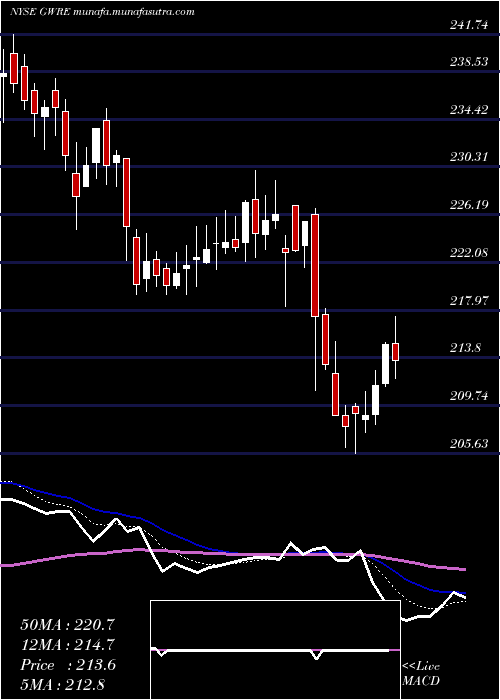Select the 241.74 price level label

469,26
